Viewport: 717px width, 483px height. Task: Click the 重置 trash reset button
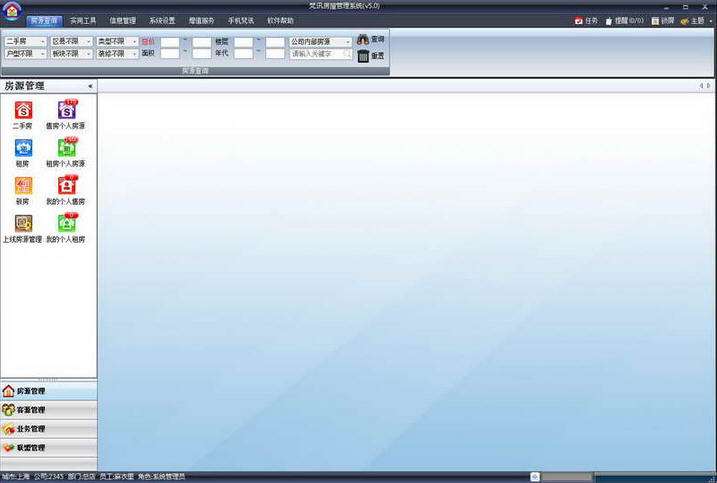pos(370,56)
